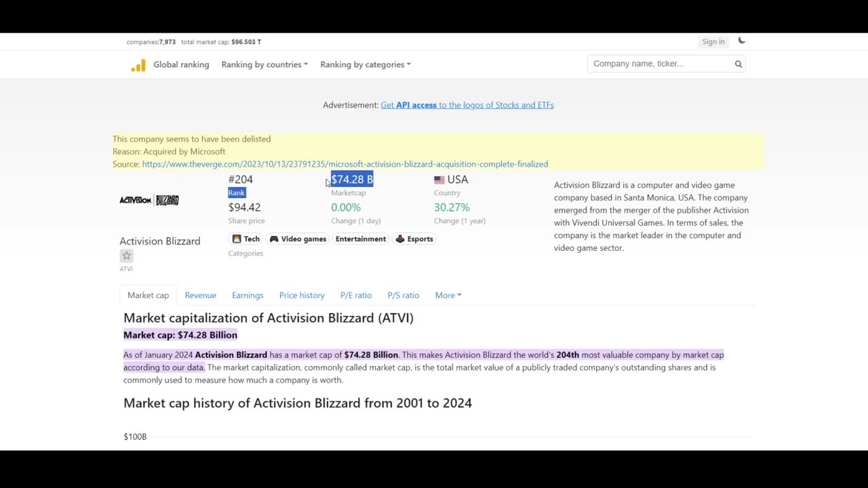Click the search magnifier icon
This screenshot has width=868, height=488.
pyautogui.click(x=738, y=64)
